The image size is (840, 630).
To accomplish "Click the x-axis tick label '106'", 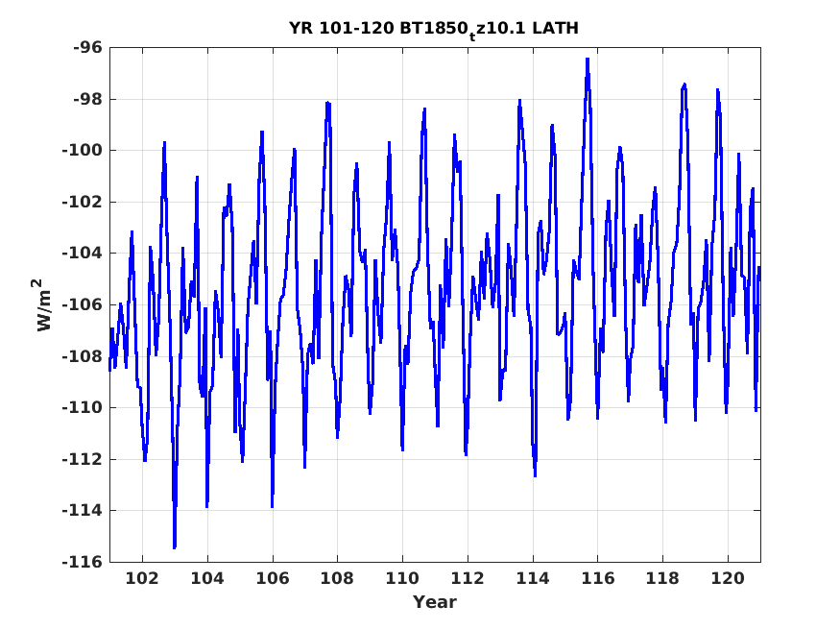I will pos(272,578).
